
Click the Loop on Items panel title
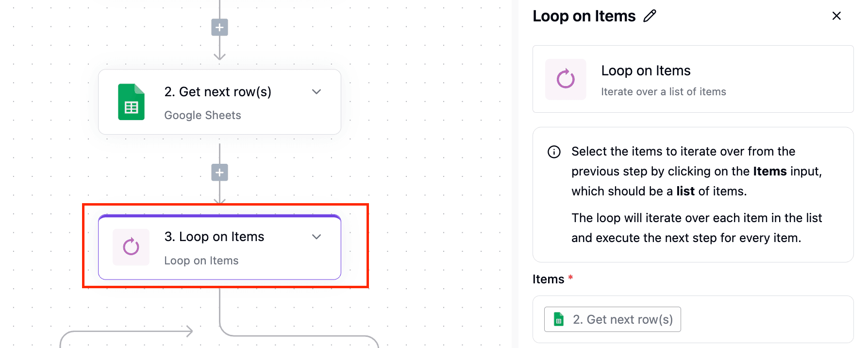(584, 16)
